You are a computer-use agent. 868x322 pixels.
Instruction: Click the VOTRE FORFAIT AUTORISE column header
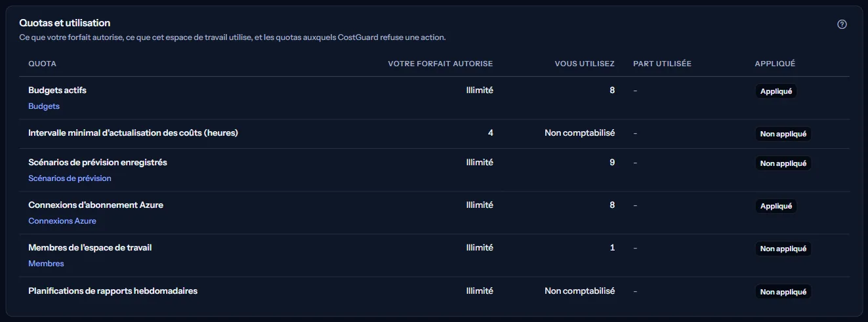coord(440,64)
